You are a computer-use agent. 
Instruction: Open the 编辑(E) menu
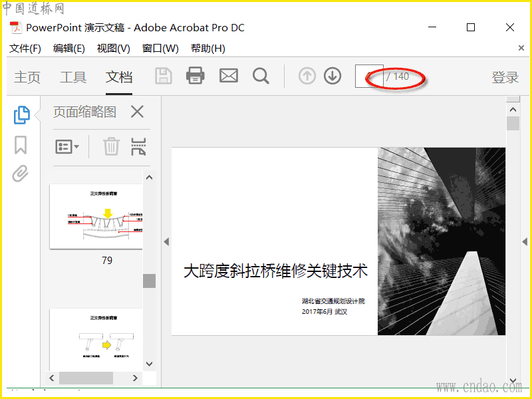(69, 49)
